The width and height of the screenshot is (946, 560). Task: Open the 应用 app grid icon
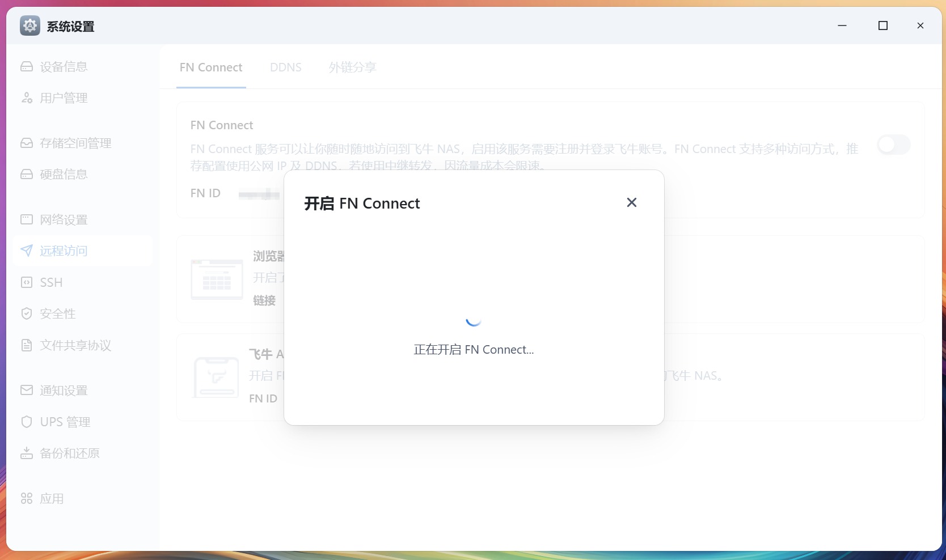(x=27, y=498)
